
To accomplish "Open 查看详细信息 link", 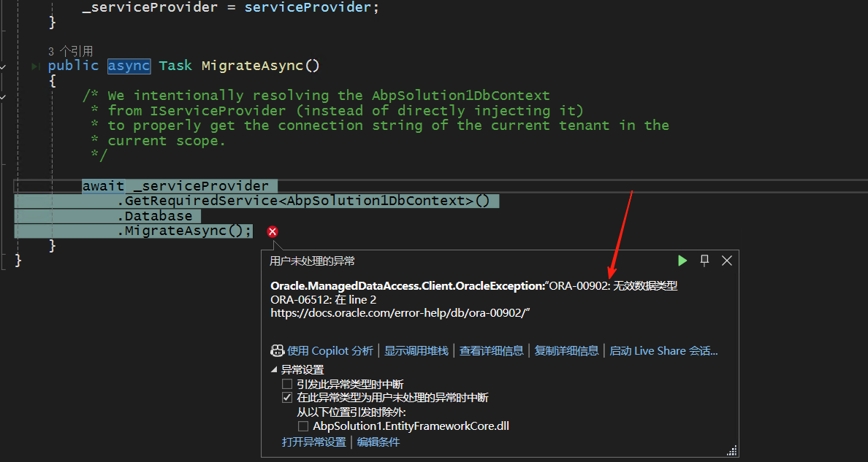I will pos(492,351).
